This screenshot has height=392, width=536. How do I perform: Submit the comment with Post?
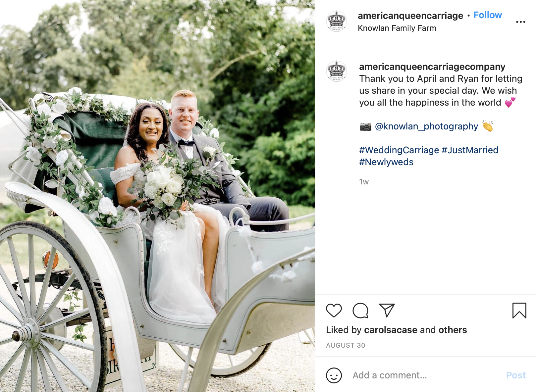(x=516, y=375)
